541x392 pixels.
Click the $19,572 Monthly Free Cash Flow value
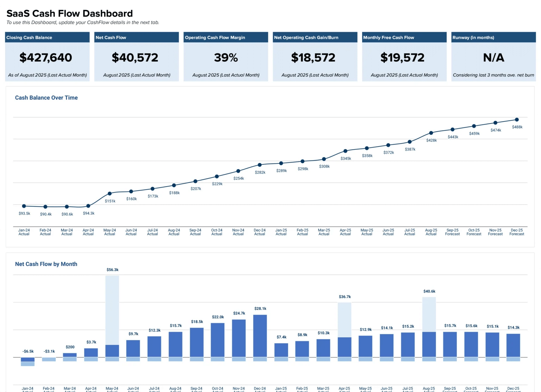click(402, 57)
